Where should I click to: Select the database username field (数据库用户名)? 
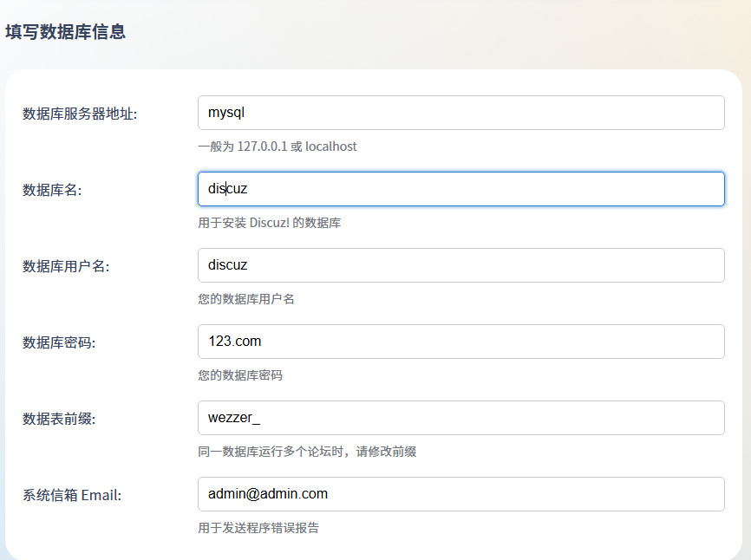pos(460,265)
